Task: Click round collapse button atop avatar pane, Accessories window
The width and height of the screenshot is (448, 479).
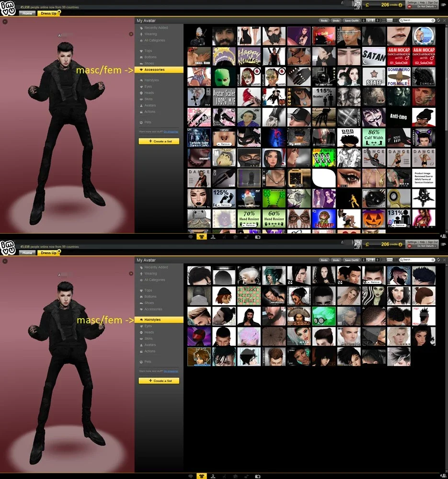Action: (x=5, y=22)
